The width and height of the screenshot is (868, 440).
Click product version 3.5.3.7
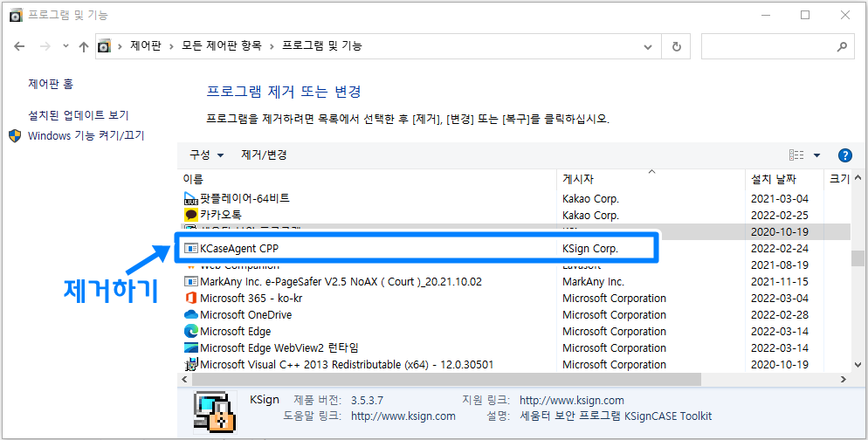367,400
